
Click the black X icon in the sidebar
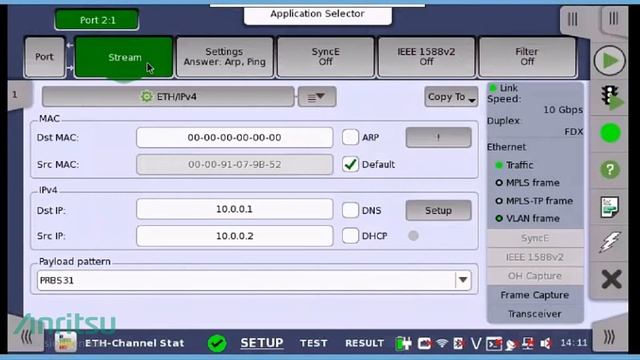tap(611, 280)
